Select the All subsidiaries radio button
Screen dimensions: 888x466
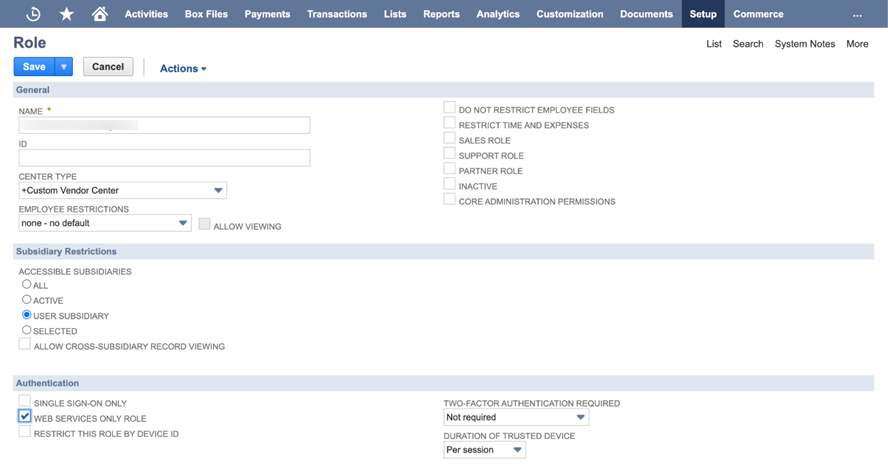[x=27, y=284]
